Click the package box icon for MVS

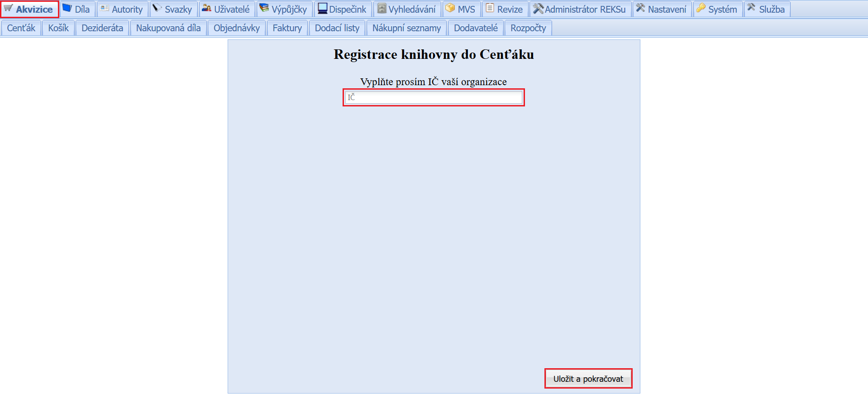(450, 8)
